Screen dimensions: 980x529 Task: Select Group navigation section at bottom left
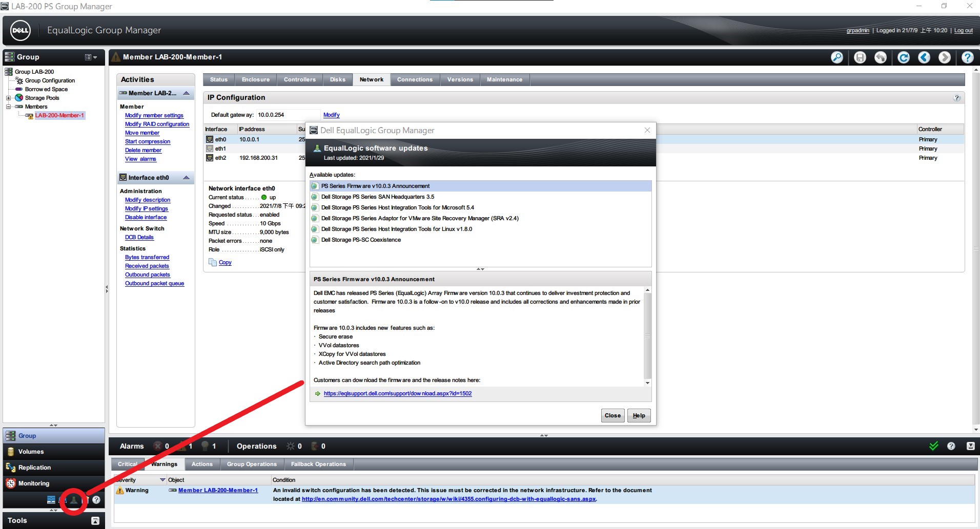(x=54, y=436)
